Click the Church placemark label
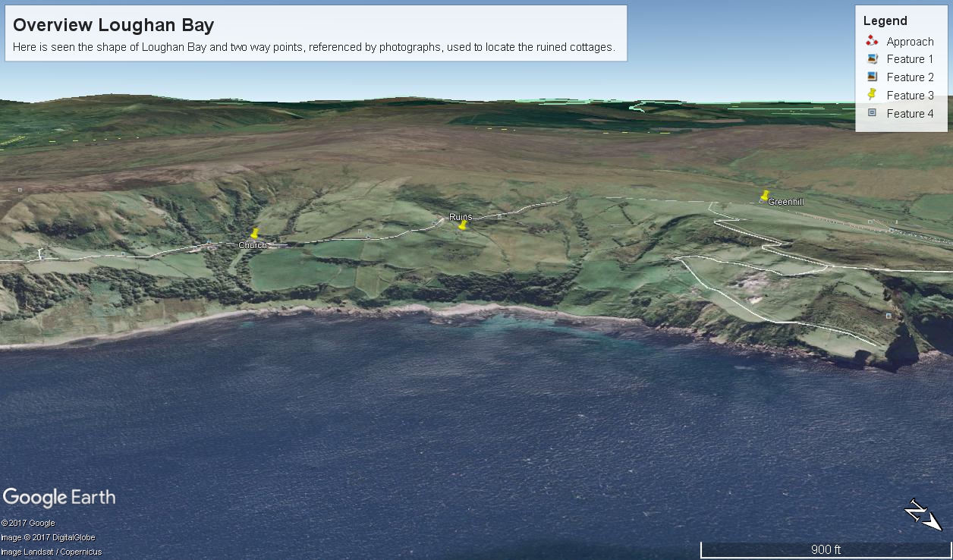This screenshot has width=953, height=560. [x=252, y=245]
